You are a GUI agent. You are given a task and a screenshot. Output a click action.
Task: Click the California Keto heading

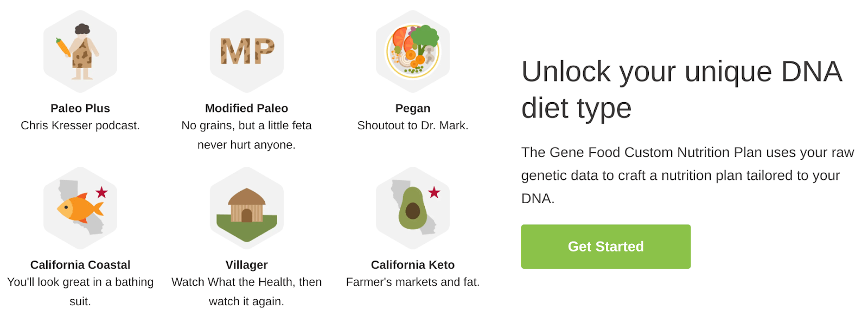[413, 265]
